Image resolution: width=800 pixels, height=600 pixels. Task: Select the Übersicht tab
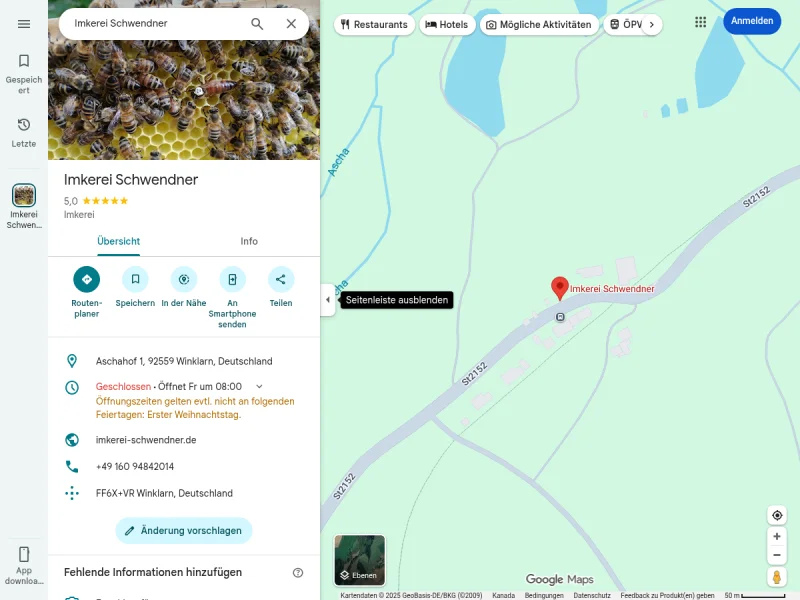(x=118, y=241)
